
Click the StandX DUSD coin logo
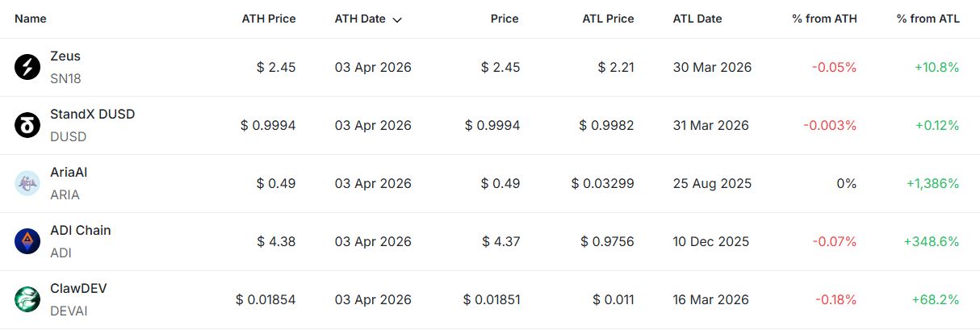(x=27, y=126)
